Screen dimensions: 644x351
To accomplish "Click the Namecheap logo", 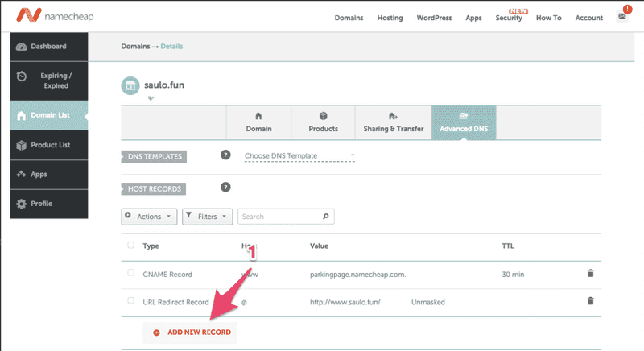I will (x=55, y=15).
